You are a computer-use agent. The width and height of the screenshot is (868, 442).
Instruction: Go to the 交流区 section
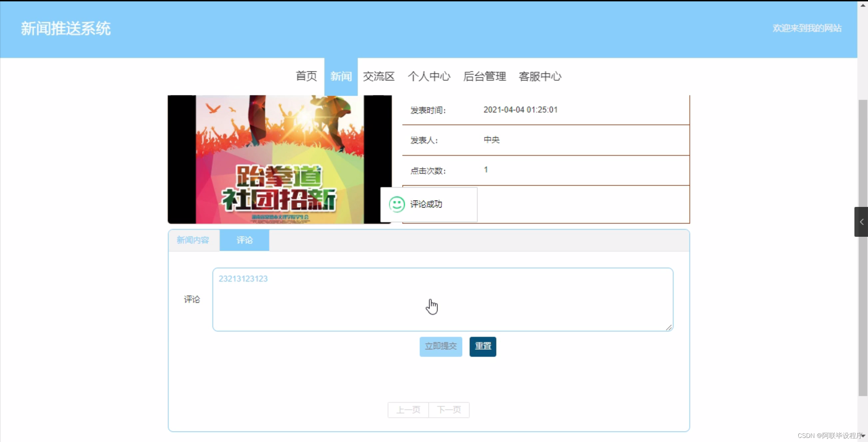pyautogui.click(x=378, y=76)
